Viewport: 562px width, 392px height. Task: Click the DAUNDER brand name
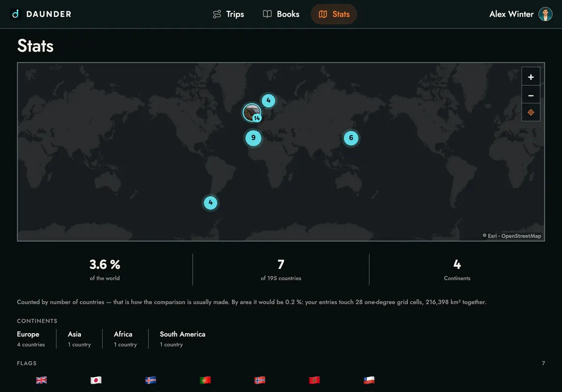[x=49, y=14]
